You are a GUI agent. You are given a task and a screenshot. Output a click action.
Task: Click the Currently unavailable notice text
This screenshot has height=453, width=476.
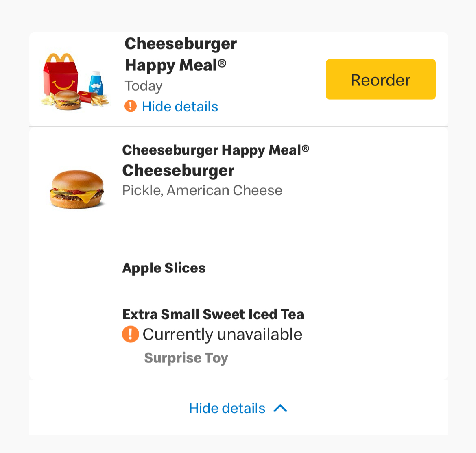(x=223, y=334)
